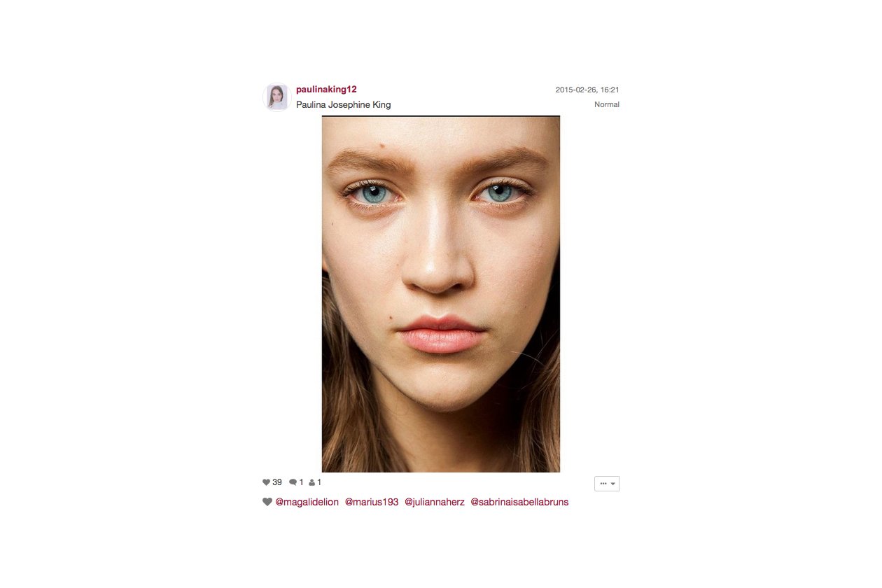The height and width of the screenshot is (588, 882).
Task: Open the @sabrinaisabellabruns profile link
Action: coord(519,502)
